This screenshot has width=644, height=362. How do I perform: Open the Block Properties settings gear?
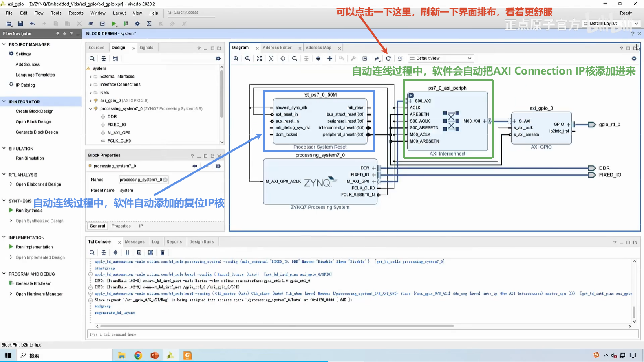point(218,166)
